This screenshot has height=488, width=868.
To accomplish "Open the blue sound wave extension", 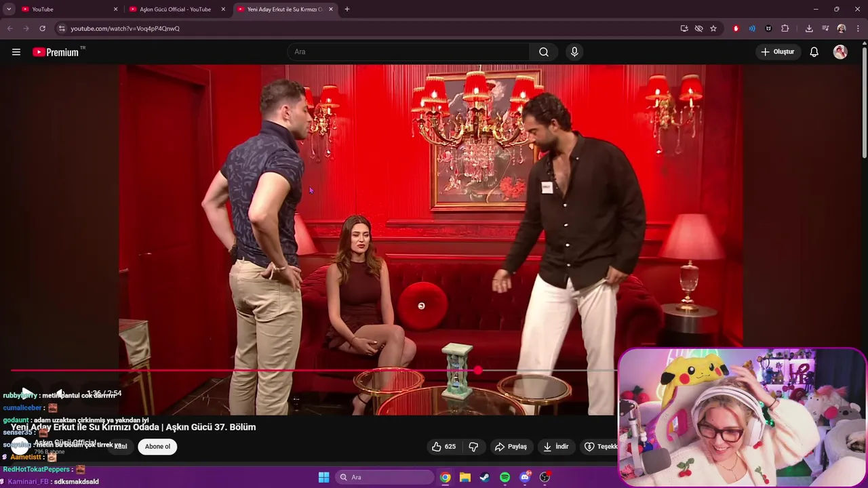I will 752,28.
